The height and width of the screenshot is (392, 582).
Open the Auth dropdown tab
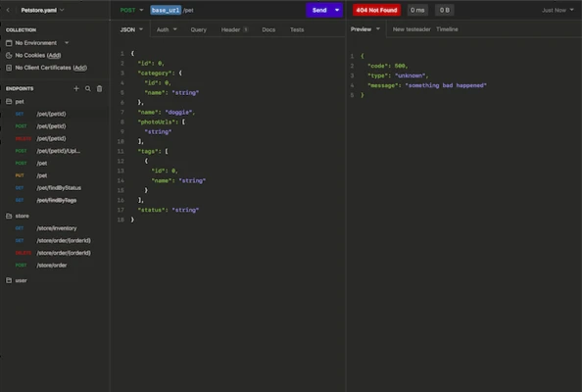click(x=167, y=29)
